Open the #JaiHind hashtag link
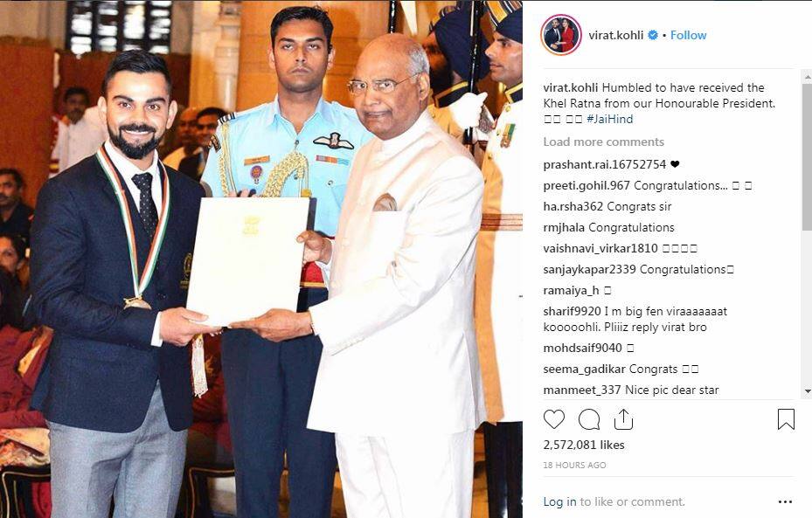The height and width of the screenshot is (518, 812). [609, 119]
